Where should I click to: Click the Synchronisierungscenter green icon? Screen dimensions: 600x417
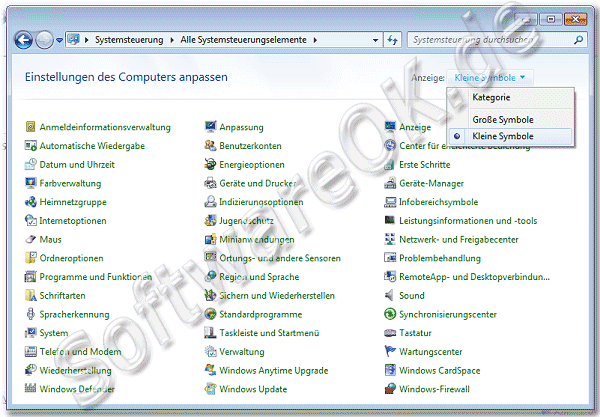coord(390,314)
